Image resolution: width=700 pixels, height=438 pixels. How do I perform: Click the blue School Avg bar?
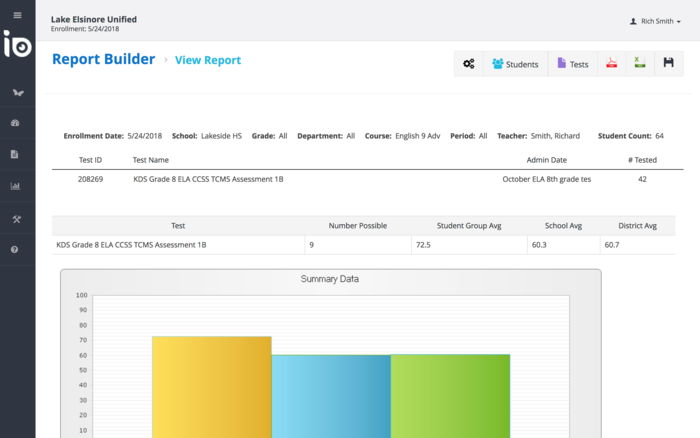point(331,395)
